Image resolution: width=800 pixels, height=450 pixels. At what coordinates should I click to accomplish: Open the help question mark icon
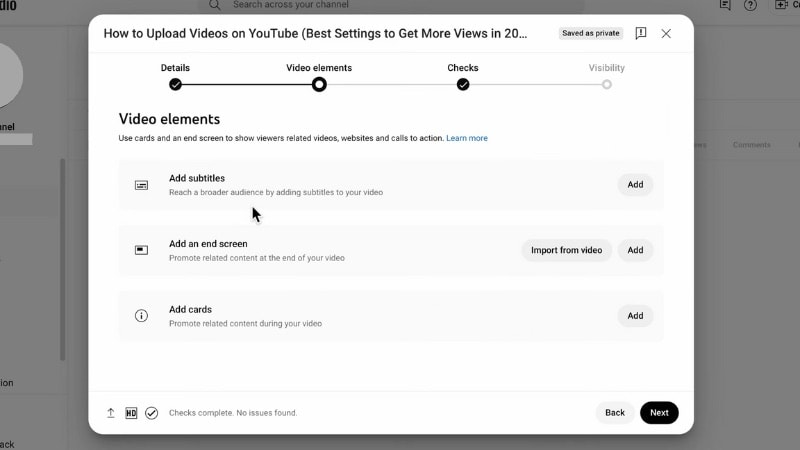pos(750,5)
